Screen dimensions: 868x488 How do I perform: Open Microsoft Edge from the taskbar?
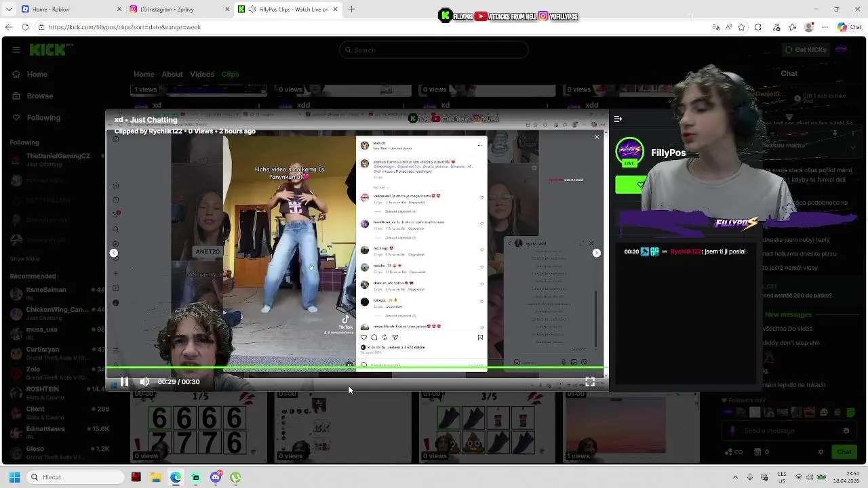(x=176, y=477)
